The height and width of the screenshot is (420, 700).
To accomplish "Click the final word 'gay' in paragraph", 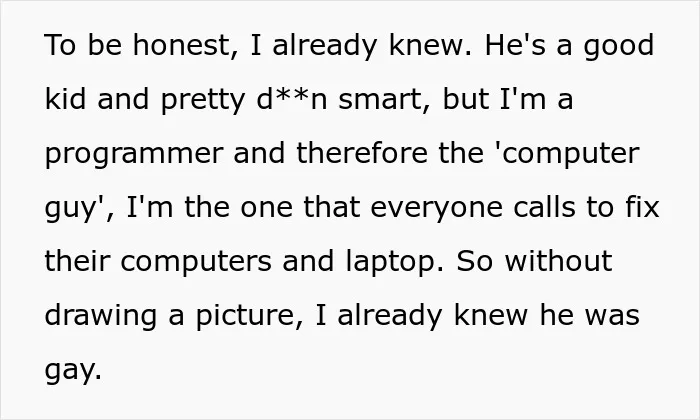I will tap(73, 371).
